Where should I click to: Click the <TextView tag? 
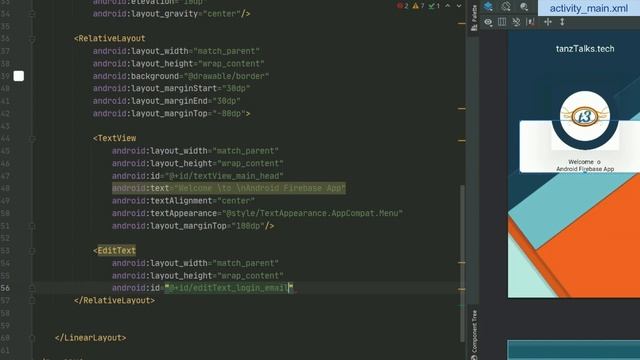tap(114, 138)
